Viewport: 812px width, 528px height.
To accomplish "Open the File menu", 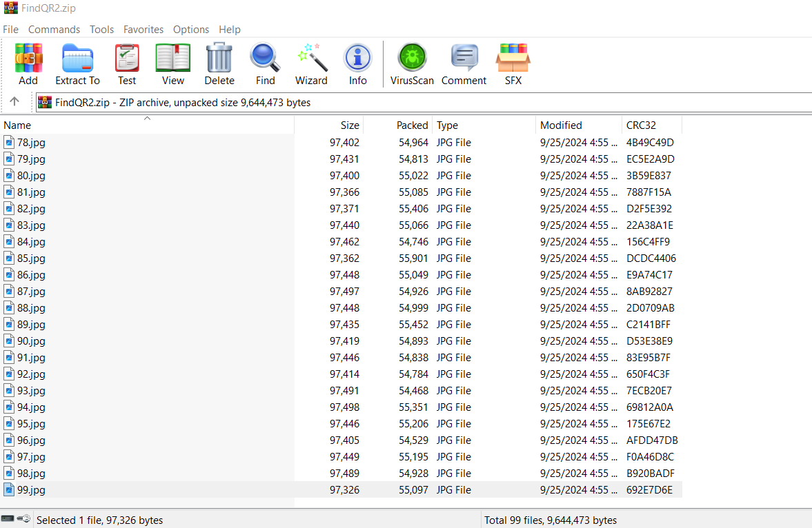I will pyautogui.click(x=10, y=30).
